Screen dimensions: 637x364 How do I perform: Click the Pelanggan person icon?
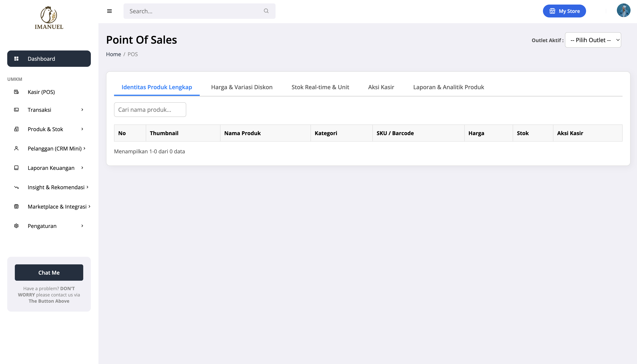[17, 148]
